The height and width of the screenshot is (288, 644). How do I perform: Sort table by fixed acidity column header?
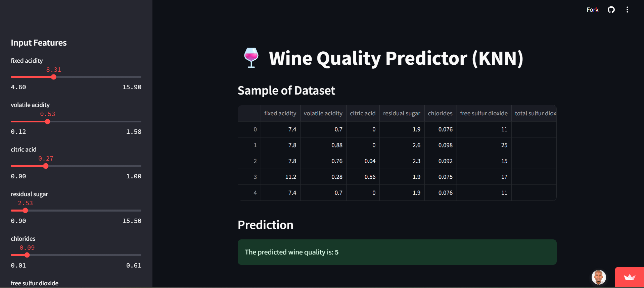280,113
